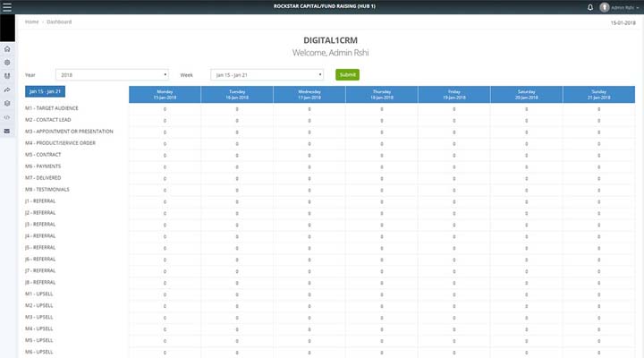Click the J7 - REFERRAL row label
The image size is (644, 358).
click(x=40, y=271)
